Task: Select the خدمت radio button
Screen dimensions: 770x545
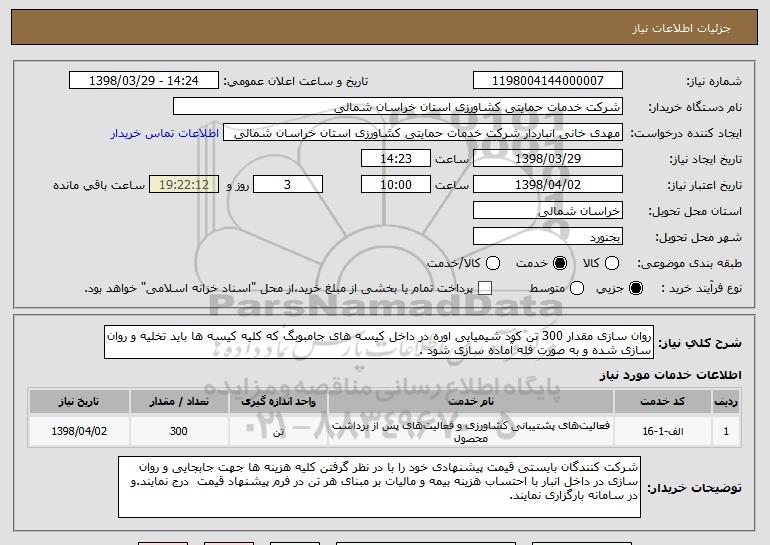Action: coord(560,263)
